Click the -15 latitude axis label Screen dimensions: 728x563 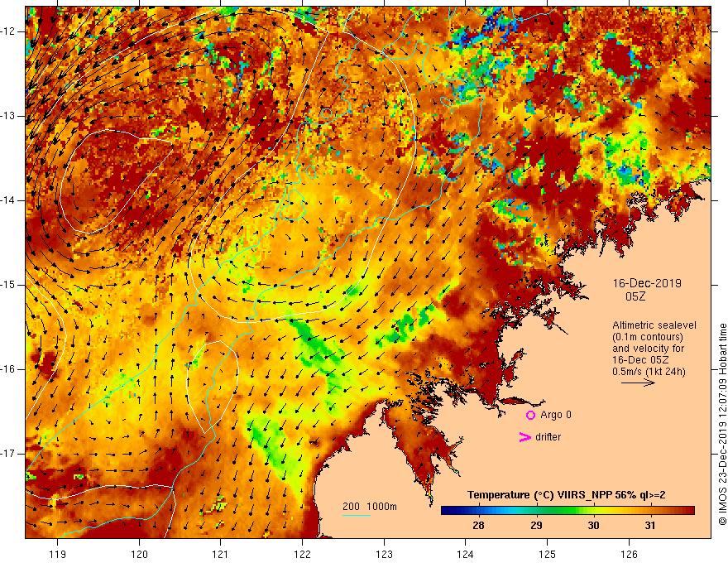tap(9, 285)
